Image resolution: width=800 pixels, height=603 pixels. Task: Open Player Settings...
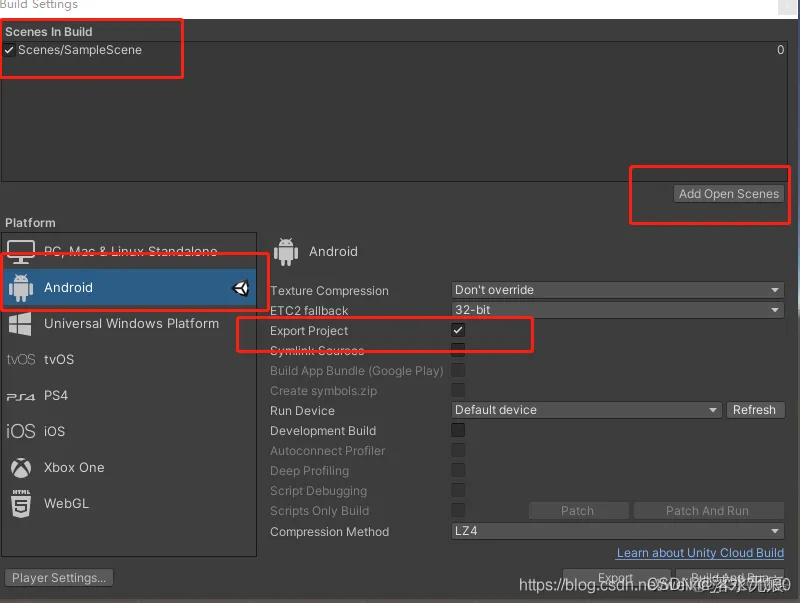[x=59, y=578]
